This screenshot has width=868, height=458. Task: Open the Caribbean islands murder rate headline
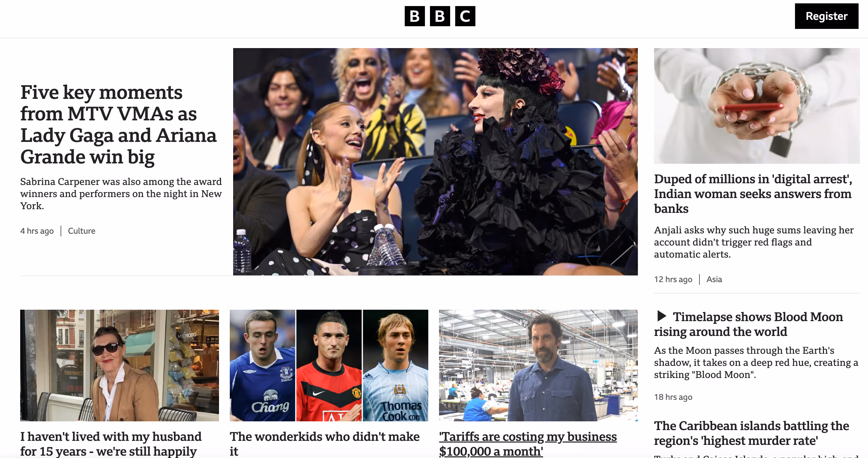(x=751, y=433)
